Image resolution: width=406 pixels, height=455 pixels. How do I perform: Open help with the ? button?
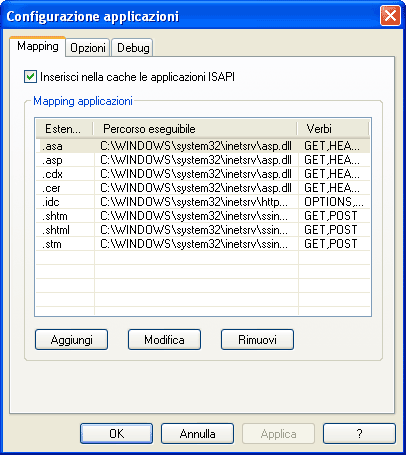(359, 434)
